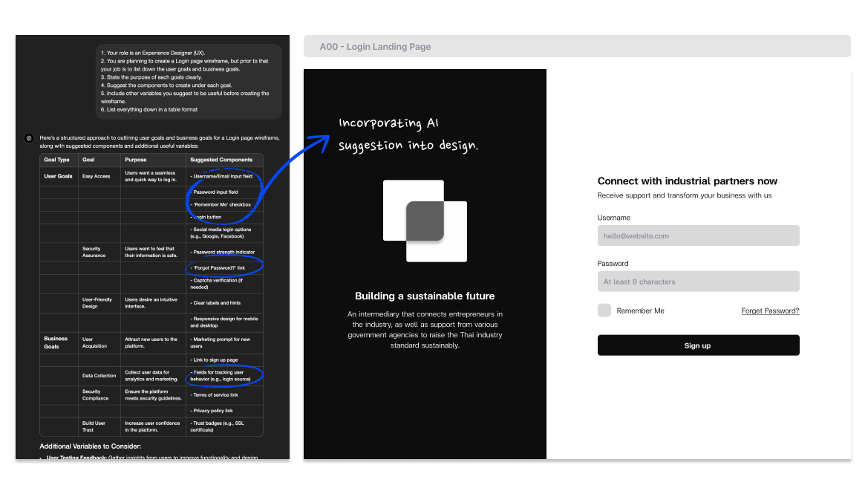This screenshot has width=868, height=494.
Task: Click the 'Additional Variables to Consider' heading
Action: click(x=92, y=446)
